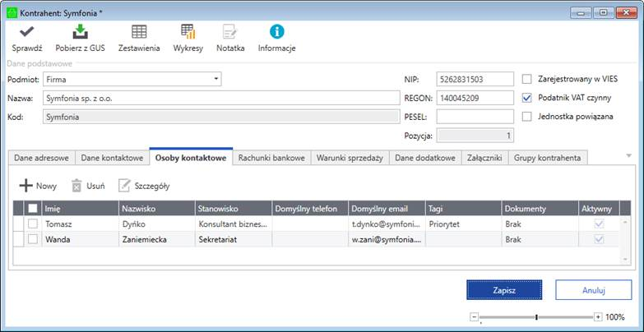Viewport: 644px width, 332px height.
Task: Open the Wykresy chart icon
Action: [188, 32]
